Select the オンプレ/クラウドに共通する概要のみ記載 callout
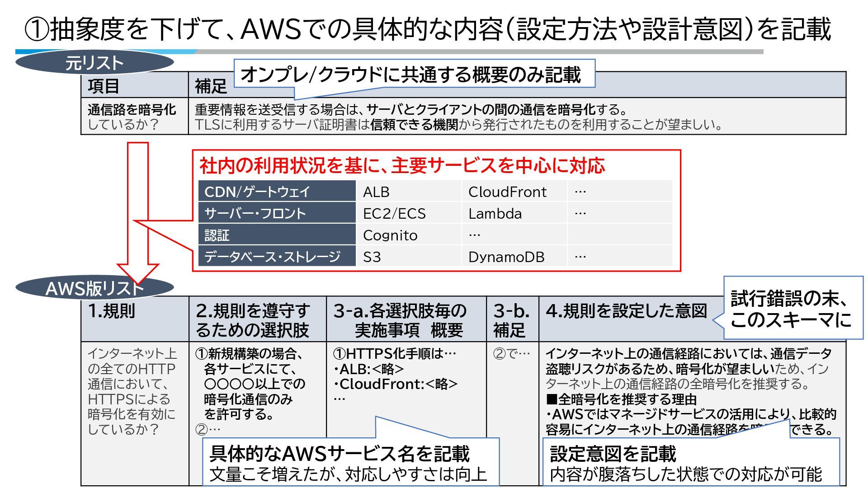 [x=414, y=75]
